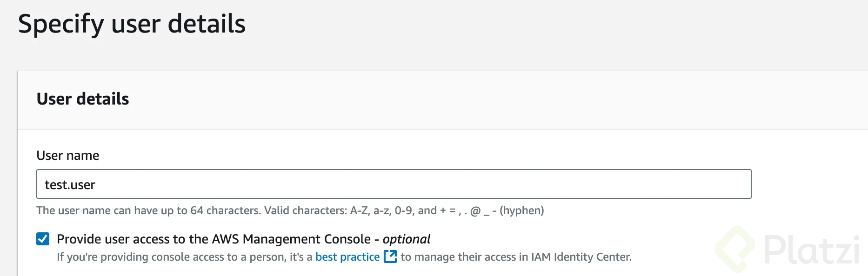This screenshot has width=868, height=276.
Task: Click the "User name" field label
Action: 68,155
